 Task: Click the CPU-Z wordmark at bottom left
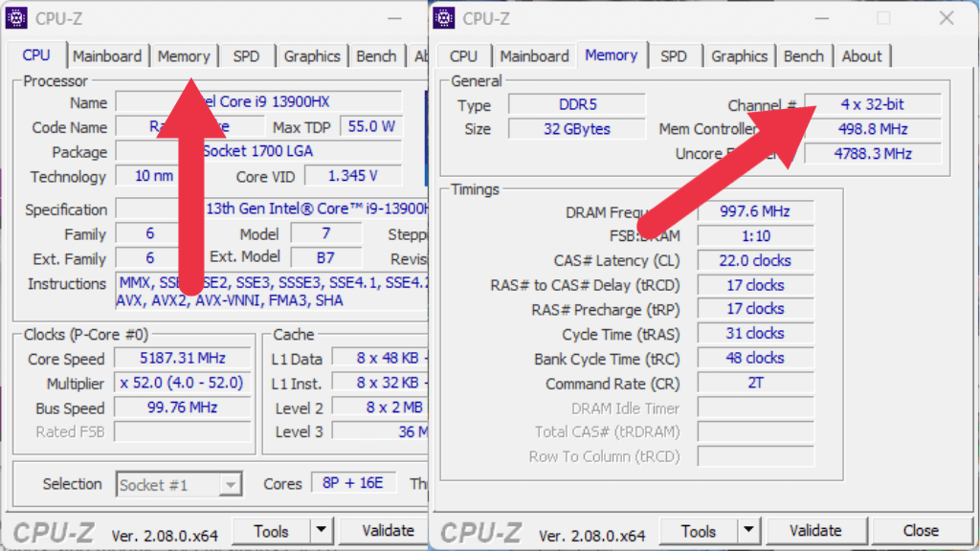(53, 532)
